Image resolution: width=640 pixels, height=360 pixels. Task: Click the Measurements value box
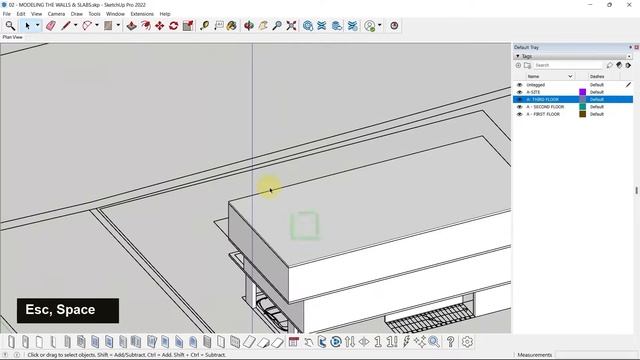tap(597, 355)
